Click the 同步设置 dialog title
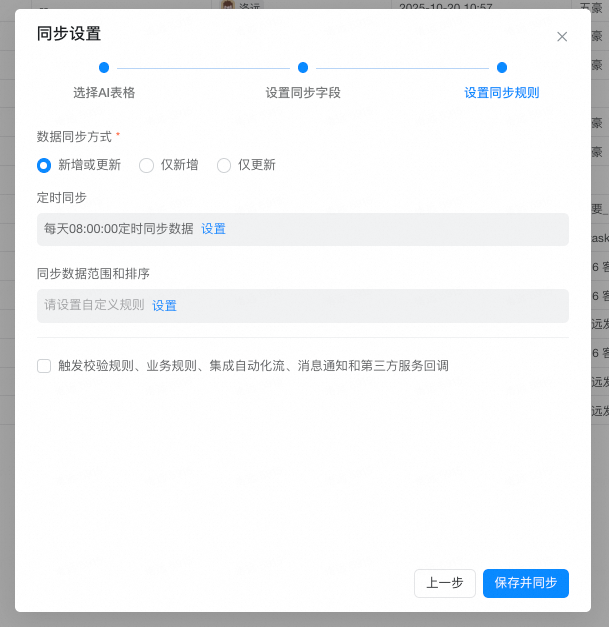609x627 pixels. tap(69, 34)
